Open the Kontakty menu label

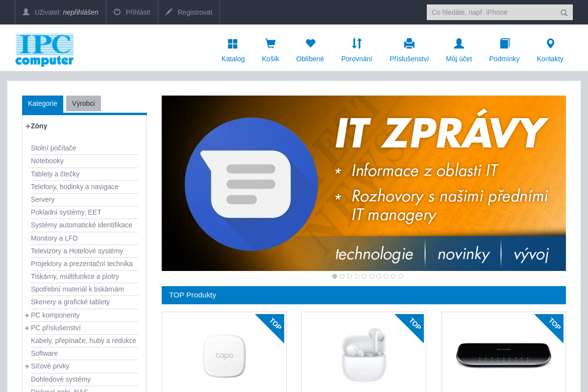(x=550, y=59)
